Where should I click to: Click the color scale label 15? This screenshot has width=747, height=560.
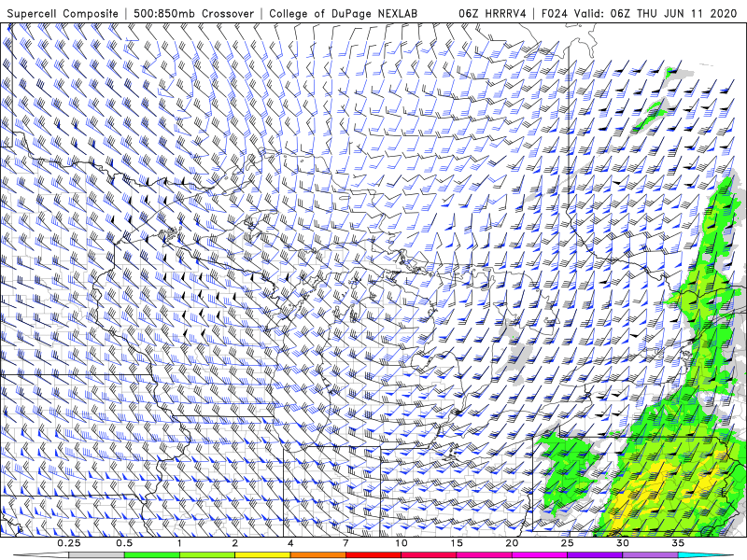[x=457, y=543]
